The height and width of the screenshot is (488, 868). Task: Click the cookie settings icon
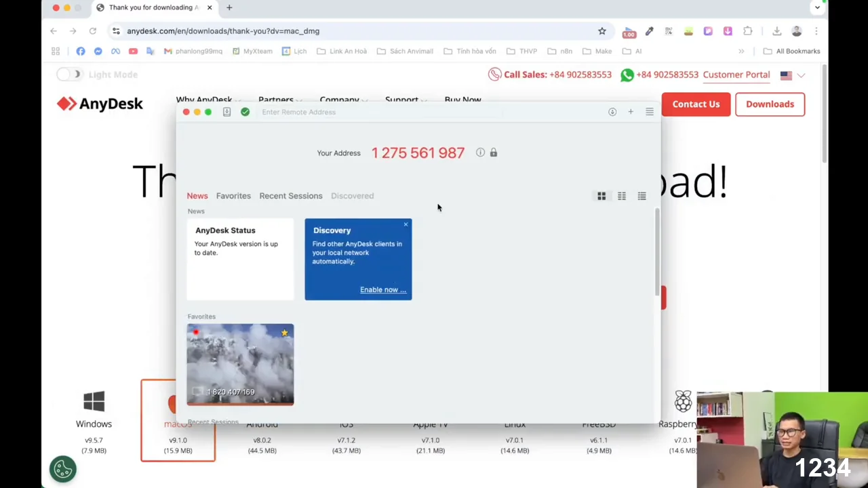point(63,468)
